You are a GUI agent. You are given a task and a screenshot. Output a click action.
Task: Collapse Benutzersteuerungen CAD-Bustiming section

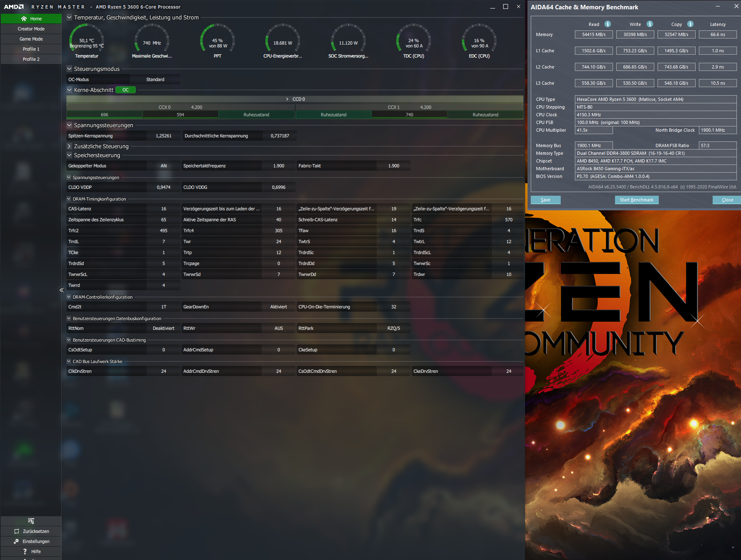coord(69,340)
